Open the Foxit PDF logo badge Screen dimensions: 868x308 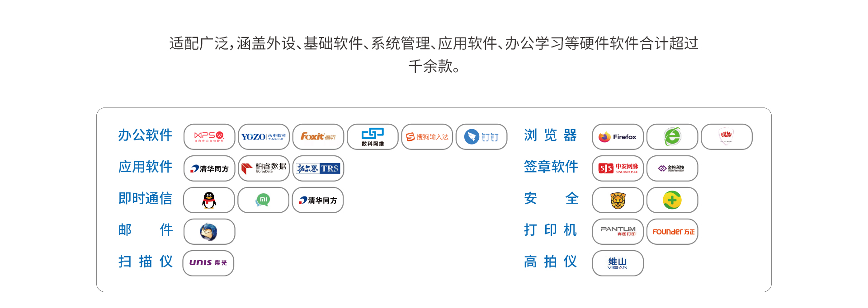(318, 137)
